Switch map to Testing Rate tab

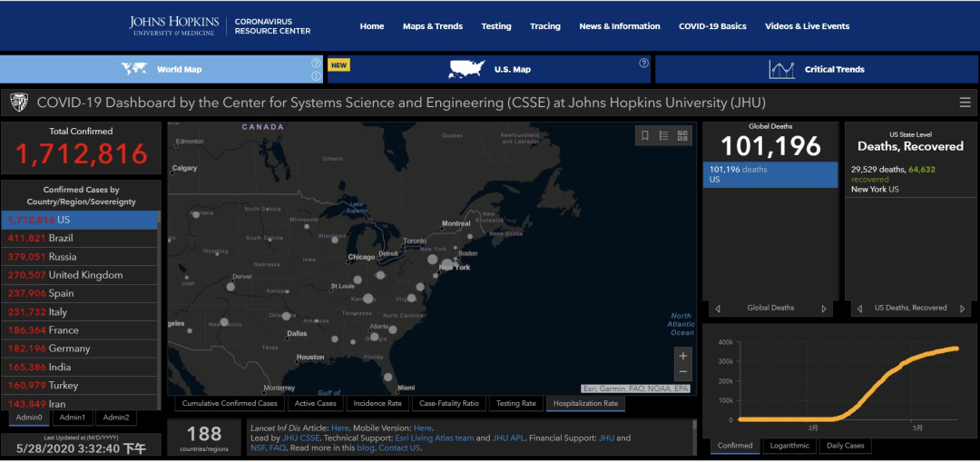click(x=515, y=404)
